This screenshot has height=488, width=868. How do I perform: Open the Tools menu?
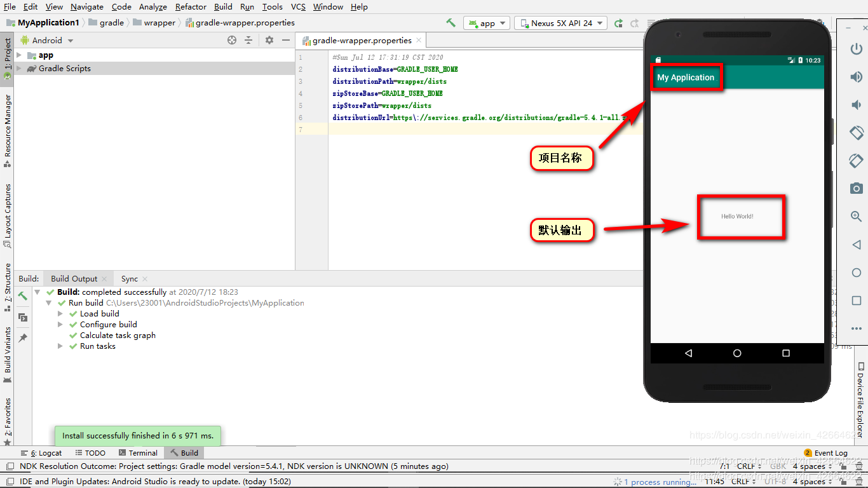click(x=272, y=6)
